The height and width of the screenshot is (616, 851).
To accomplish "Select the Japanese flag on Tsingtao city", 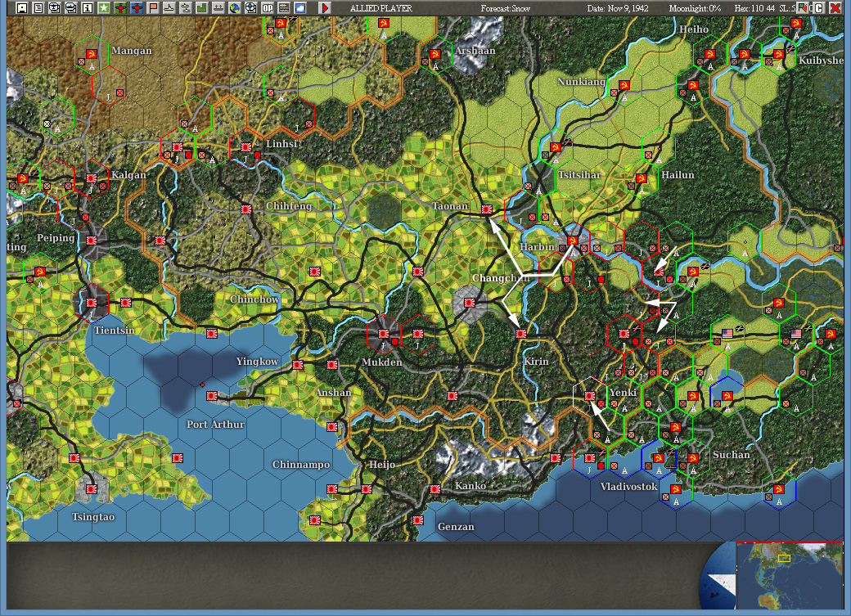I will pos(92,489).
